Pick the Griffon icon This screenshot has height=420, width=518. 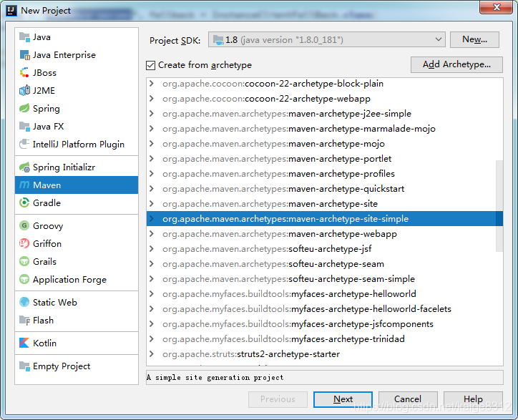[24, 243]
